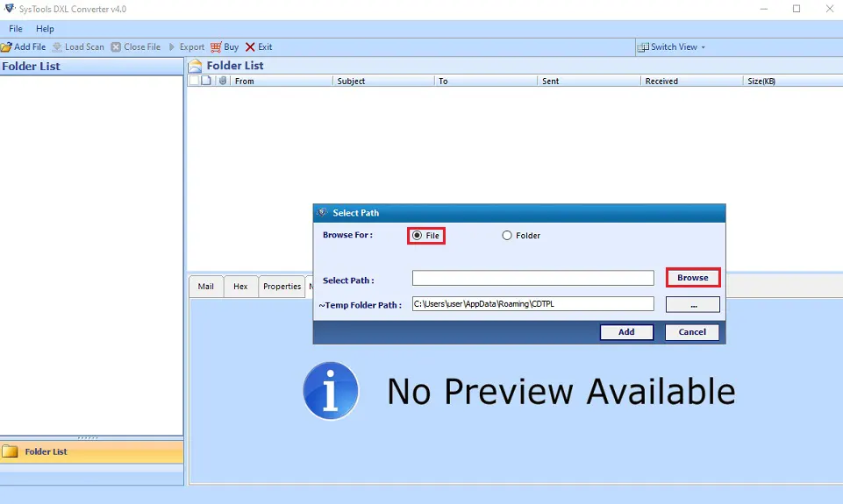
Task: Sort by the Sent column header
Action: (588, 82)
